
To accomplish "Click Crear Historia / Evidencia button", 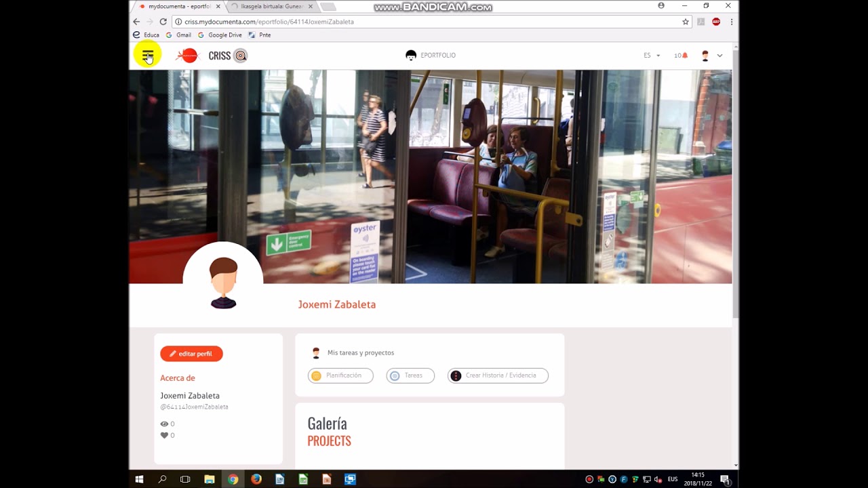I will tap(498, 375).
